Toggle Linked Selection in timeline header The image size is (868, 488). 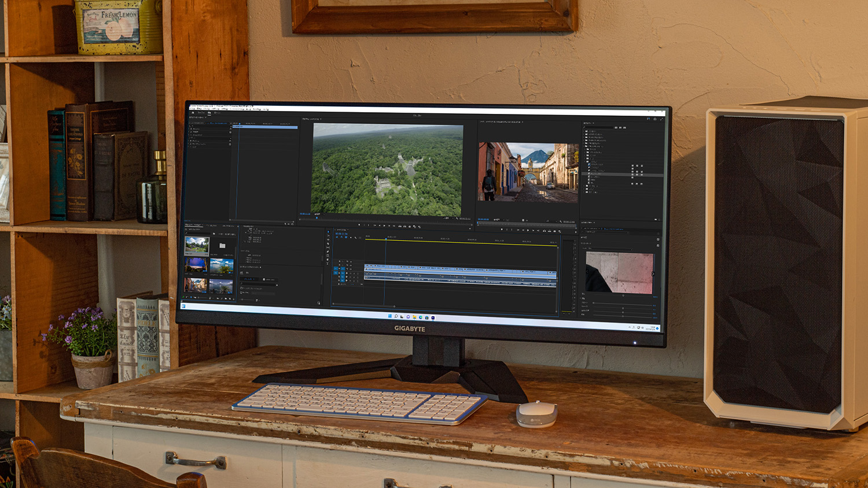coord(346,237)
